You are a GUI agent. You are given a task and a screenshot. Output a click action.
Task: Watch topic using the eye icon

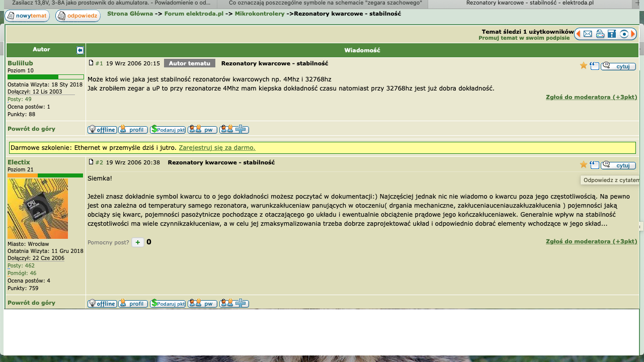(x=624, y=34)
